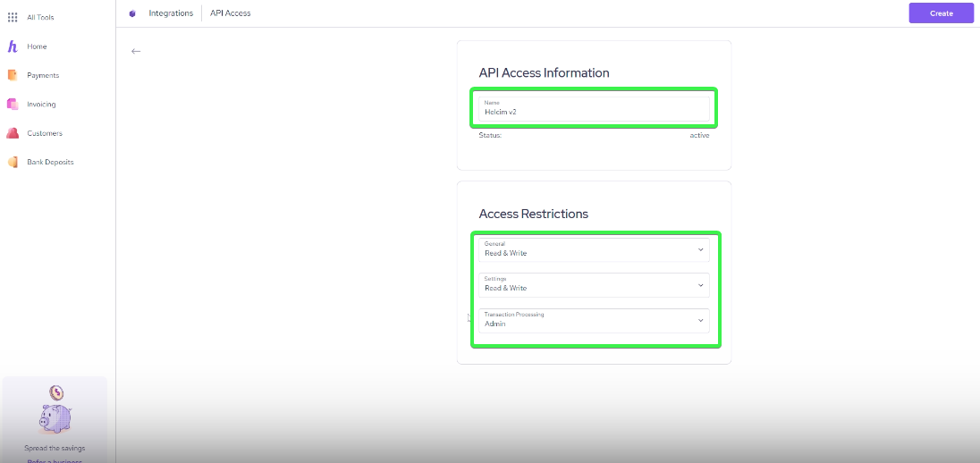Click the 'active' status value

699,135
